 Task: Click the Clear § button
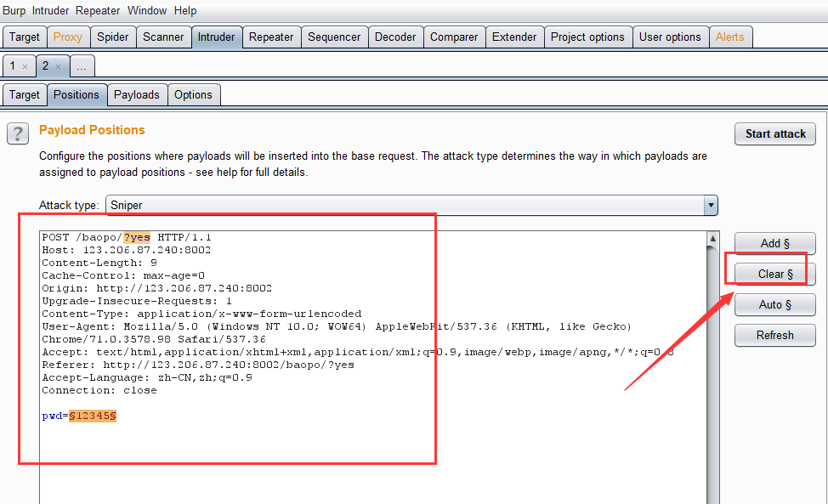(x=775, y=274)
